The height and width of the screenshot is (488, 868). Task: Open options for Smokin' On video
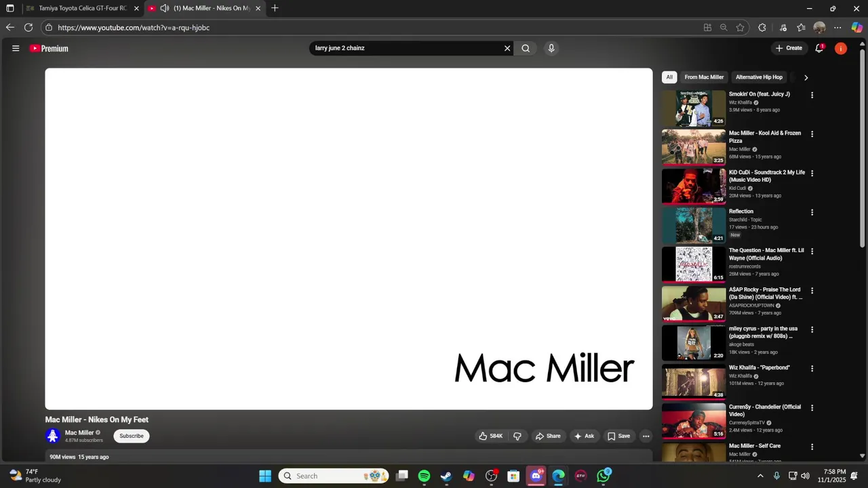point(812,95)
